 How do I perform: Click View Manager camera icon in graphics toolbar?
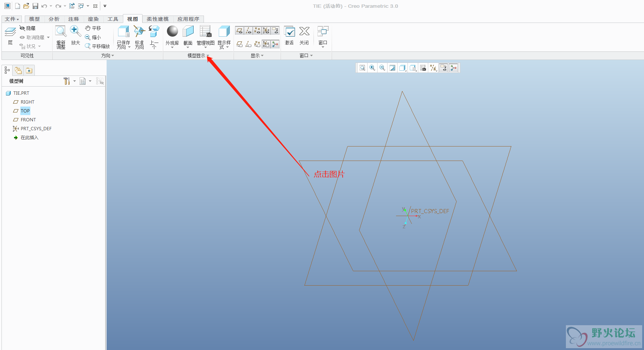[423, 68]
